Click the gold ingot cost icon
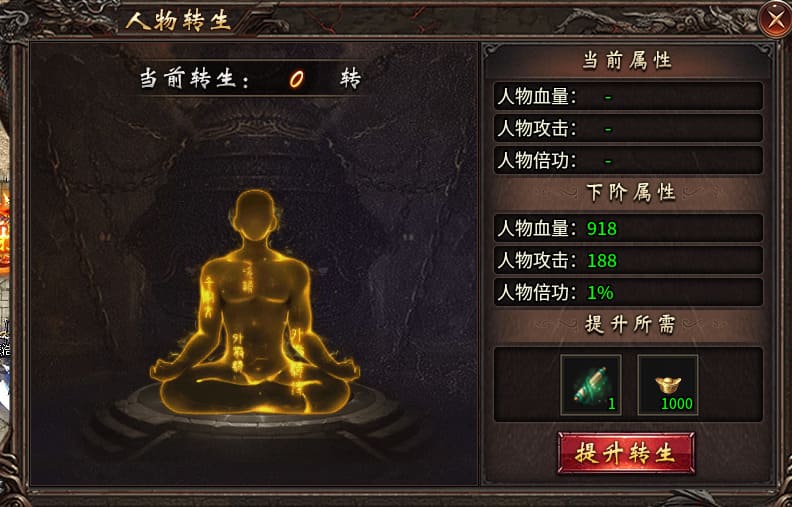This screenshot has width=792, height=507. pos(668,385)
